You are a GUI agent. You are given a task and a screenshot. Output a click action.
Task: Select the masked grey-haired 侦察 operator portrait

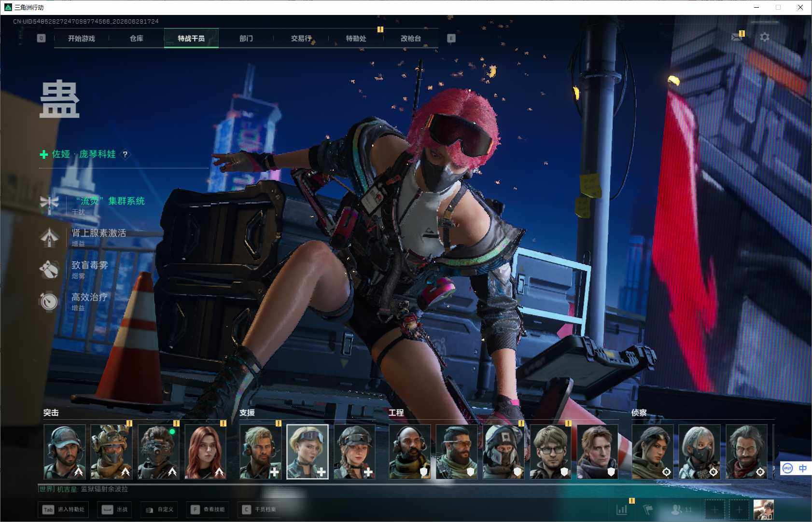point(699,452)
